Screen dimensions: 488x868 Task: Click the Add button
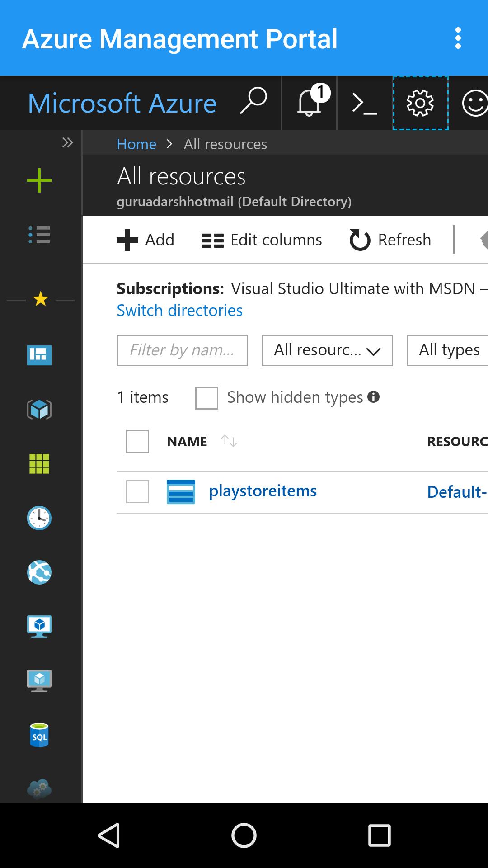tap(145, 240)
